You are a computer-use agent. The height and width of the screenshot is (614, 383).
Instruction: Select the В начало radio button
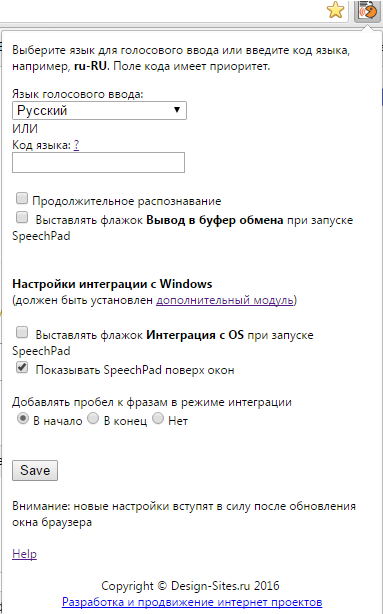click(23, 419)
